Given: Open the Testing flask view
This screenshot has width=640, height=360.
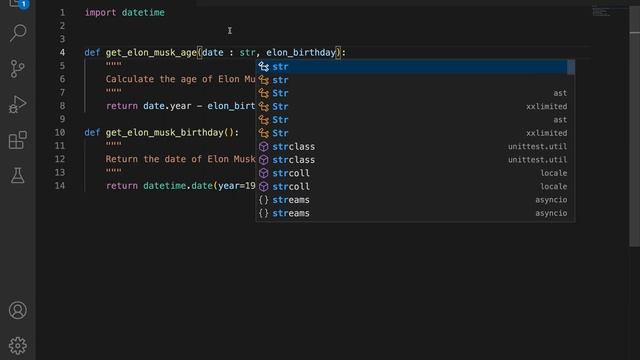Looking at the screenshot, I should [18, 176].
